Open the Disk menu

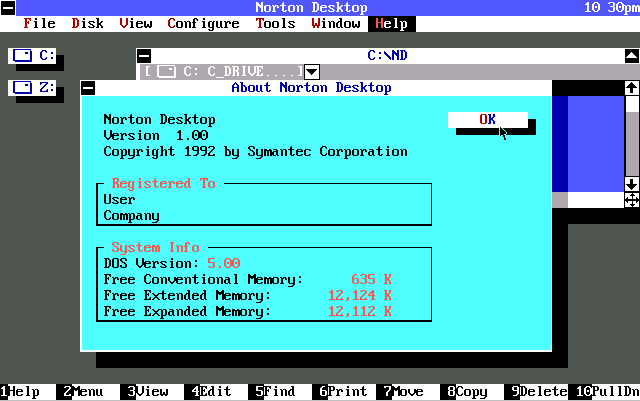pos(87,24)
